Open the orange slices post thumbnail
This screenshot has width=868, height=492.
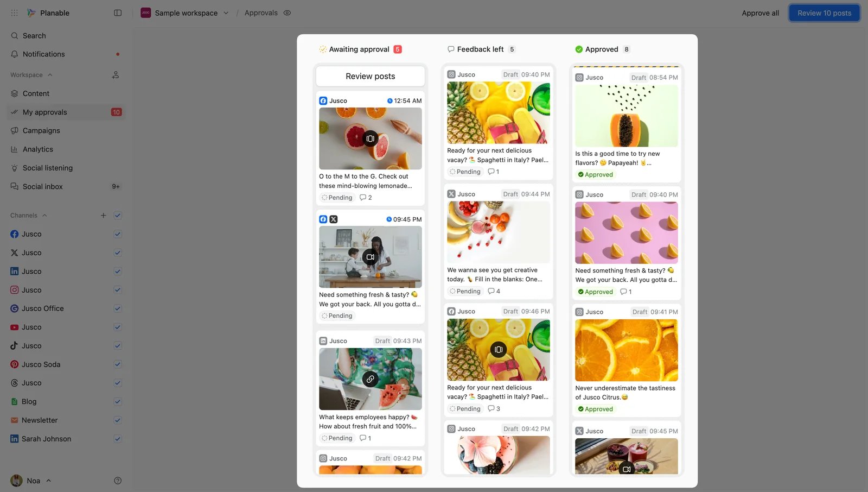tap(627, 350)
